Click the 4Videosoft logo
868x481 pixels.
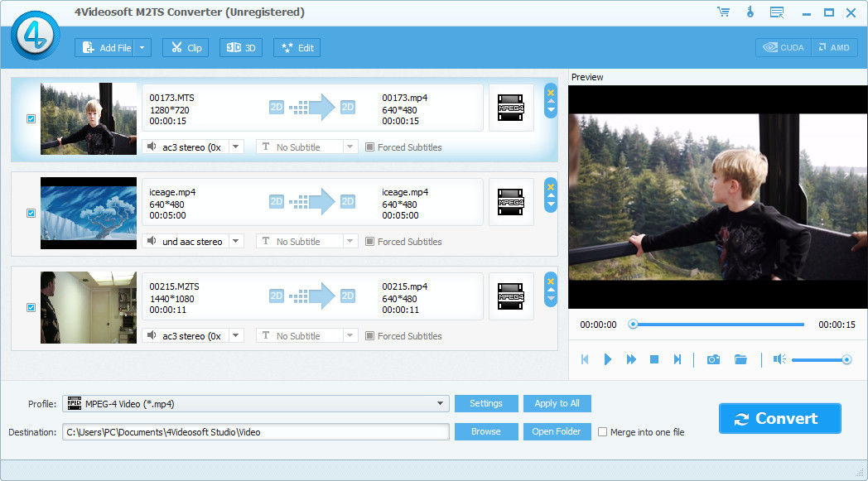click(x=36, y=36)
